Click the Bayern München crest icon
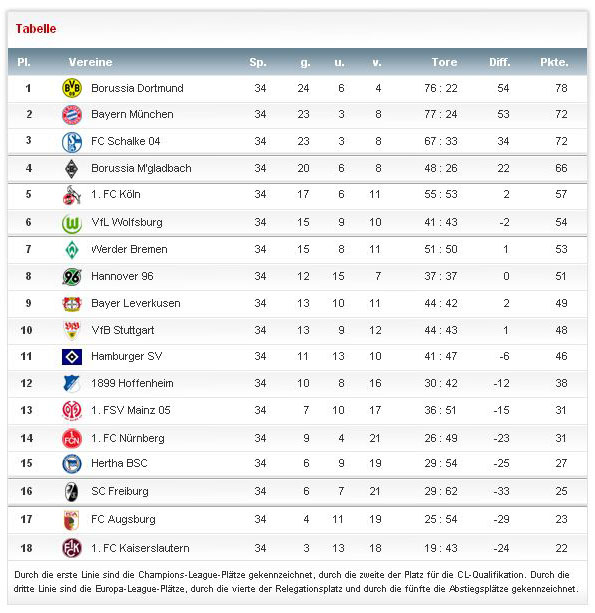The image size is (595, 613). (72, 115)
